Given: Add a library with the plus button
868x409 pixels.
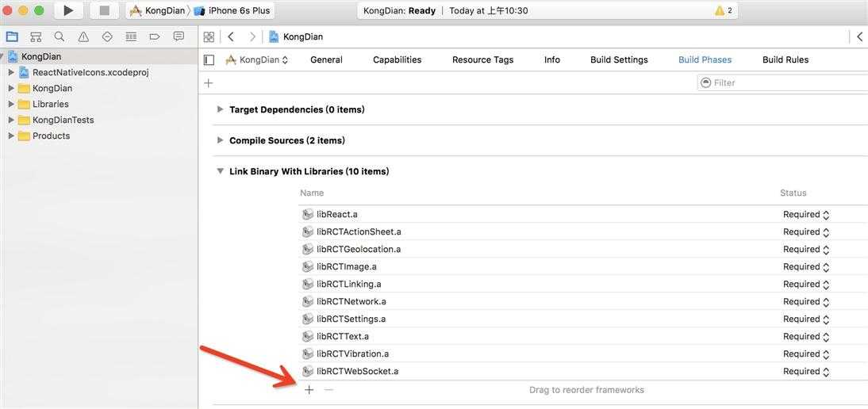Looking at the screenshot, I should tap(309, 390).
